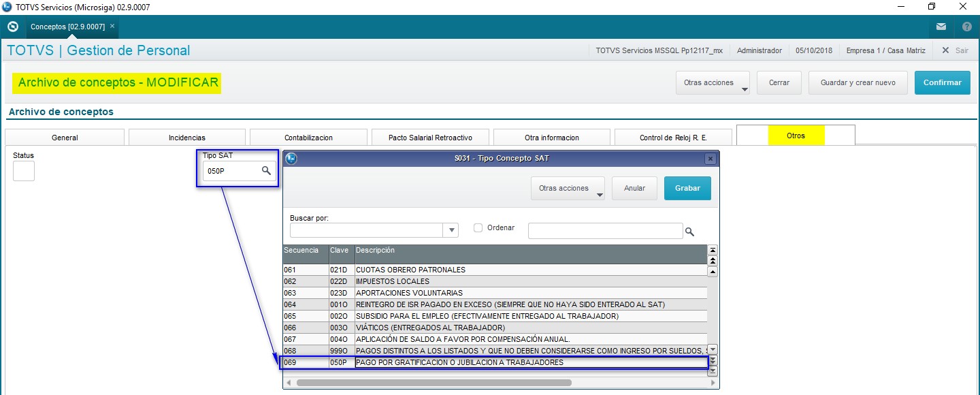980x395 pixels.
Task: Select row IMPUESTOS LOCALES
Action: (x=495, y=281)
